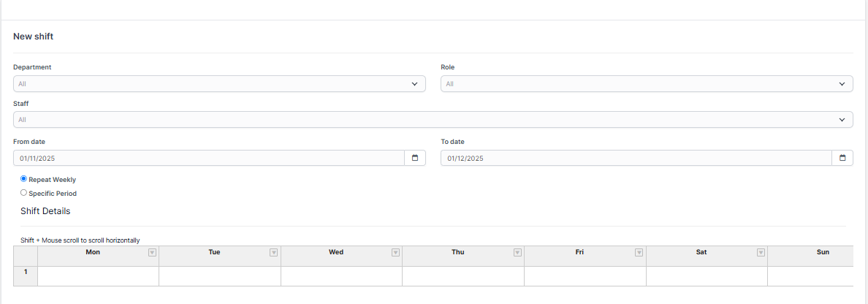Click the Wednesday cell in row 1

(341, 276)
